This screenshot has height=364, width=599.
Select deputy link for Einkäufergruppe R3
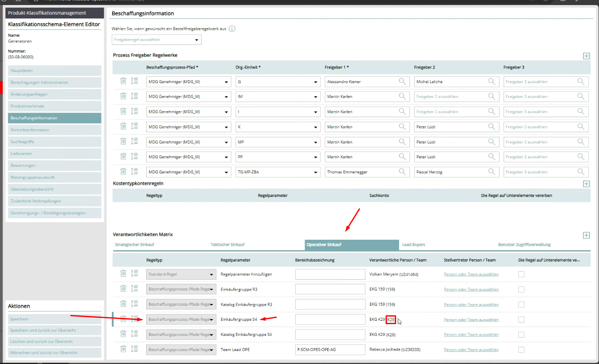point(471,289)
